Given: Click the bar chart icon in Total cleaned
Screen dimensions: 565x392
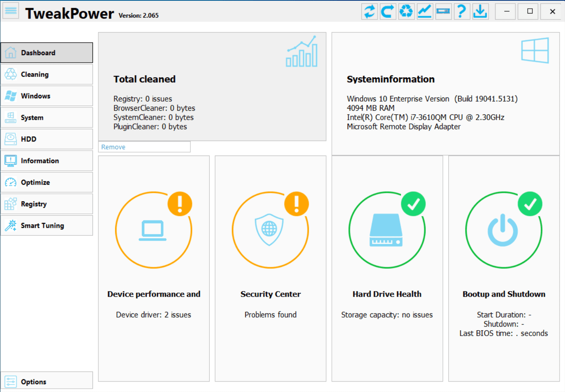Looking at the screenshot, I should pos(302,51).
